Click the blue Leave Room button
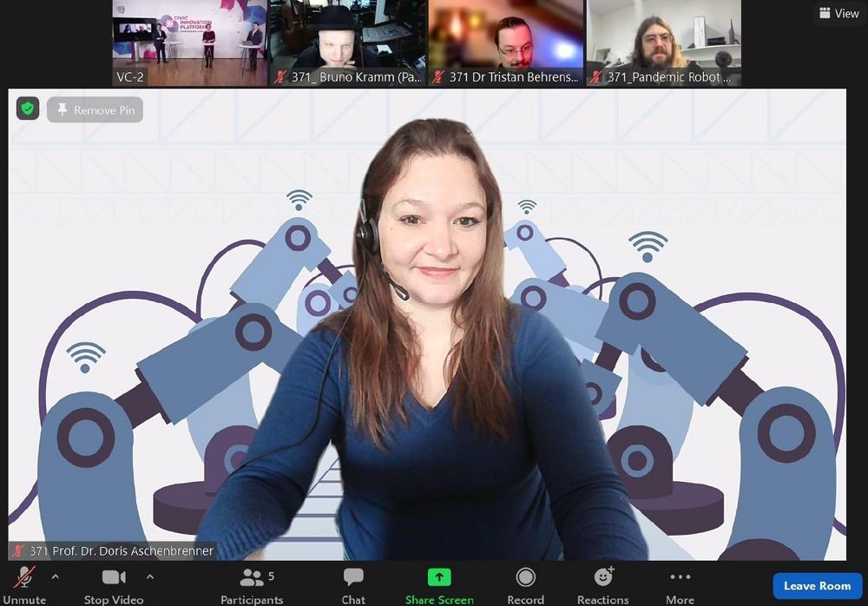 tap(817, 586)
